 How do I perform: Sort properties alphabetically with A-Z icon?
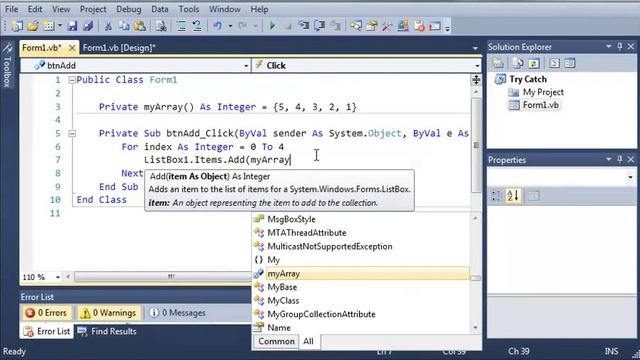(x=513, y=196)
